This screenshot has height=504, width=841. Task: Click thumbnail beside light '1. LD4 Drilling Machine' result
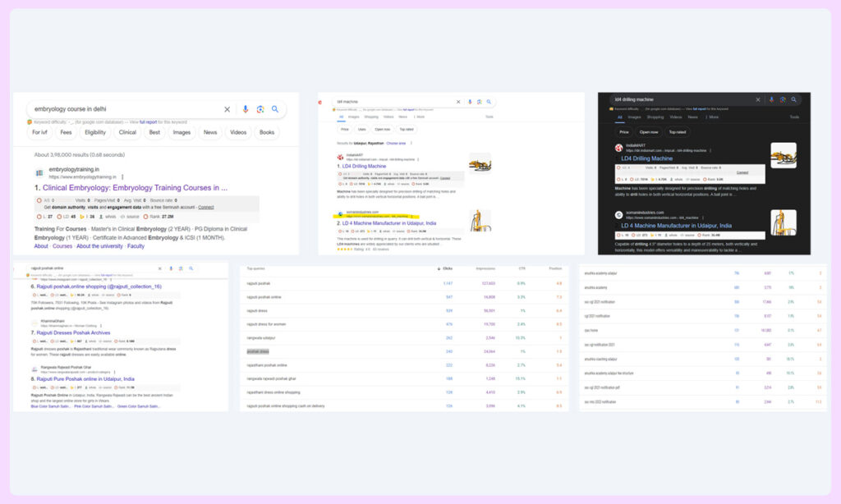point(480,163)
